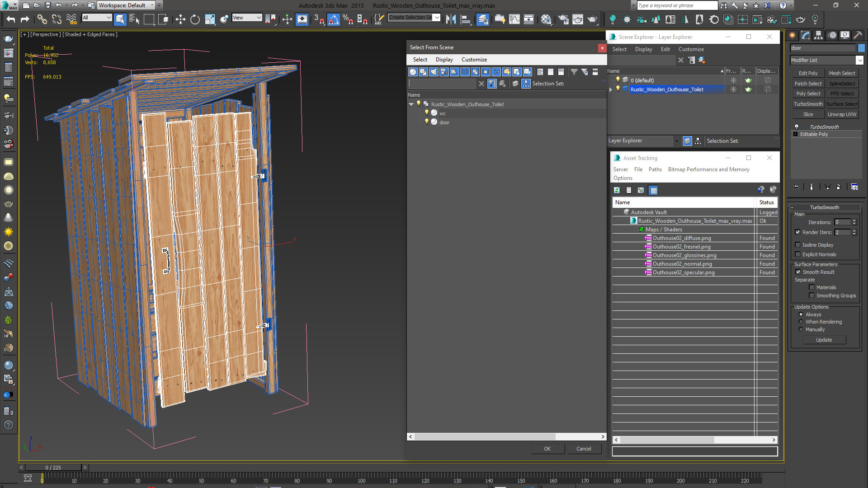Click the Update button in TurboSmooth
Image resolution: width=868 pixels, height=488 pixels.
(x=824, y=340)
